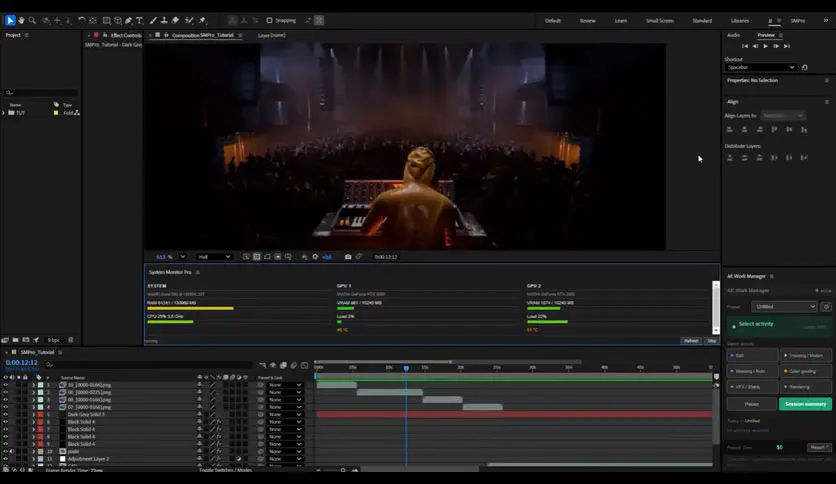
Task: Select the Eraser tool
Action: (x=175, y=20)
